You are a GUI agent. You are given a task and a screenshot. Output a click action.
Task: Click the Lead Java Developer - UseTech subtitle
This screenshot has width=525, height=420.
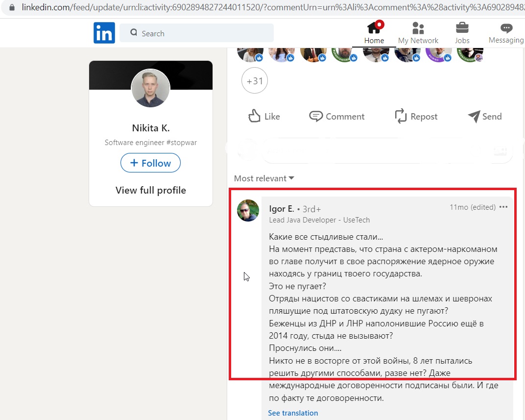coord(319,220)
